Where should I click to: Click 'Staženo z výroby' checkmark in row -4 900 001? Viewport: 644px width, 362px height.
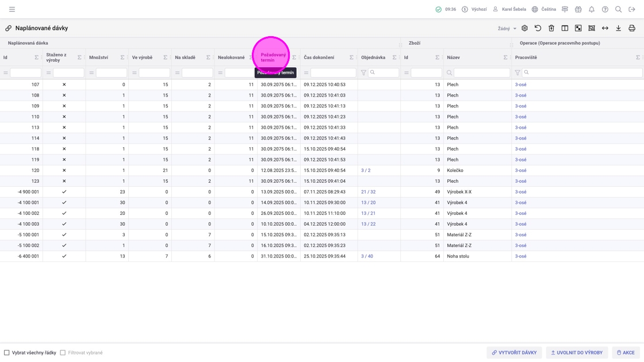tap(64, 192)
